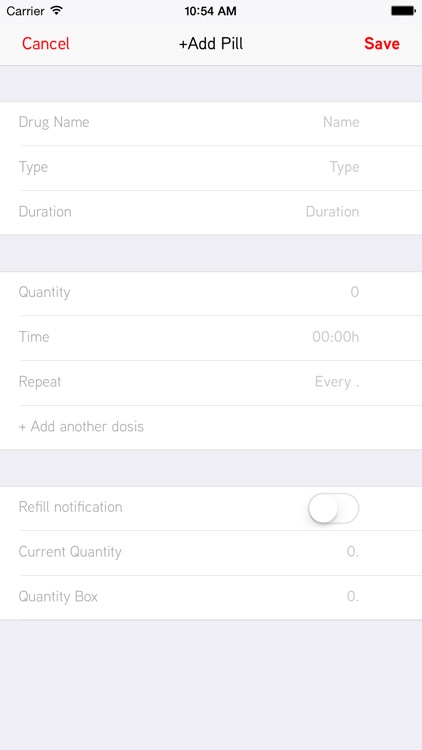Tap the battery indicator icon

[403, 11]
